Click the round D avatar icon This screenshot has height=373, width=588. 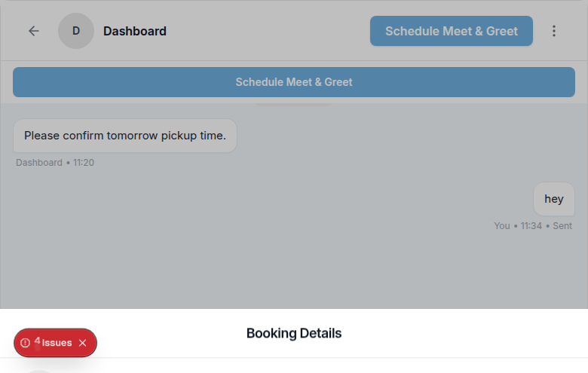75,31
